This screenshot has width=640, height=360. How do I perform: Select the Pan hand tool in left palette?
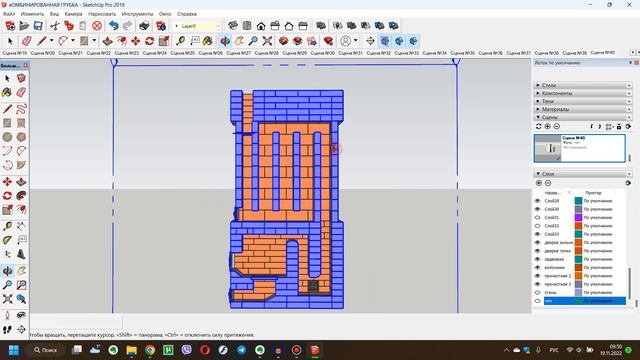[21, 270]
